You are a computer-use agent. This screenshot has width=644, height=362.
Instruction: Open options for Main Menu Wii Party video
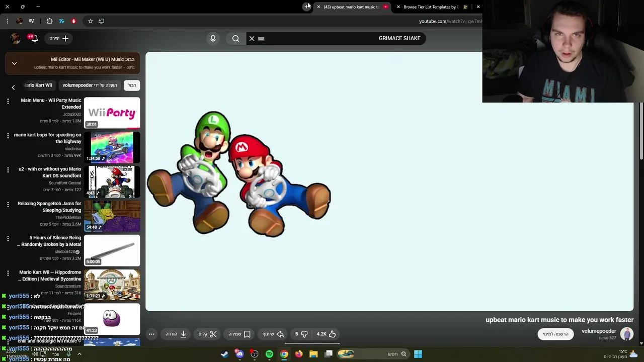tap(8, 101)
